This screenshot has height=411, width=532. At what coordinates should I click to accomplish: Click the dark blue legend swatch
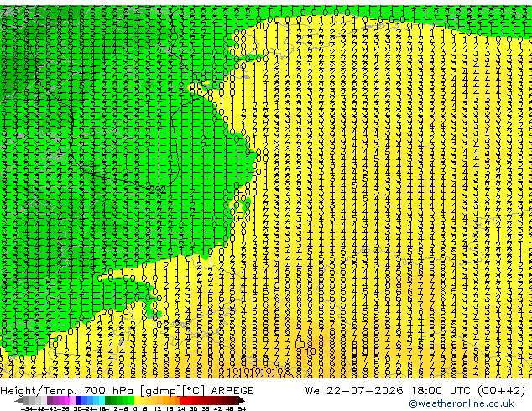click(x=79, y=400)
